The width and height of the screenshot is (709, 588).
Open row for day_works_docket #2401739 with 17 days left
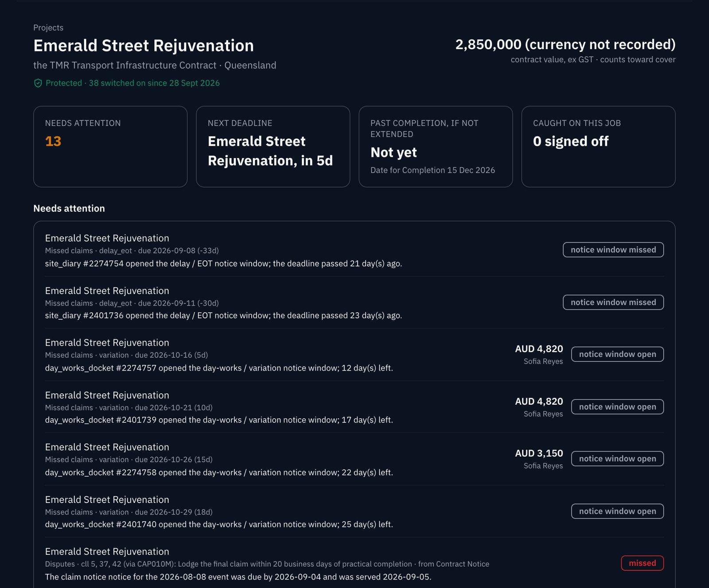[354, 407]
